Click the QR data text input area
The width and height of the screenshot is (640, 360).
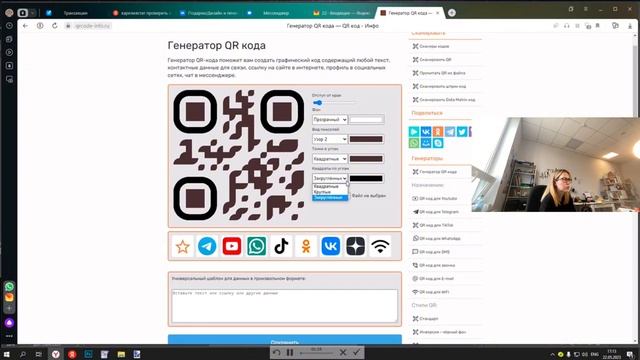[x=284, y=306]
